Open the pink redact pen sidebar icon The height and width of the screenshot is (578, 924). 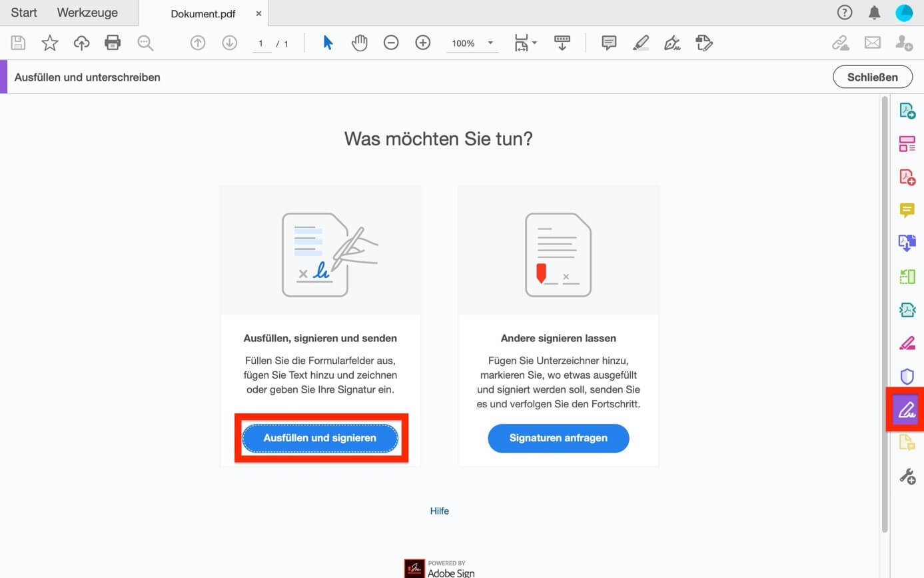tap(907, 343)
